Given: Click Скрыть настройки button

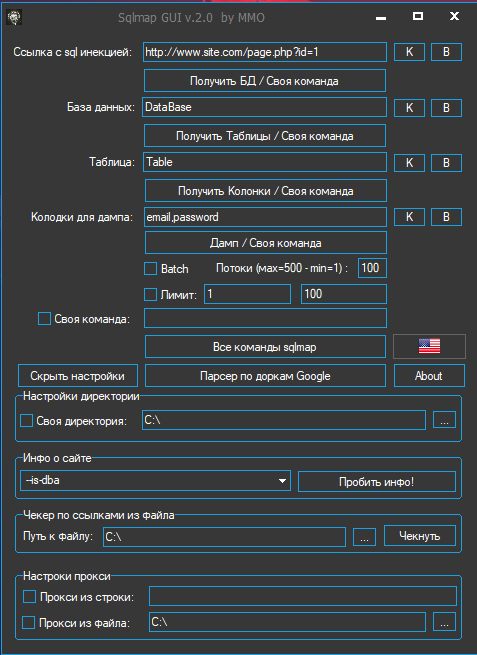Looking at the screenshot, I should (78, 376).
